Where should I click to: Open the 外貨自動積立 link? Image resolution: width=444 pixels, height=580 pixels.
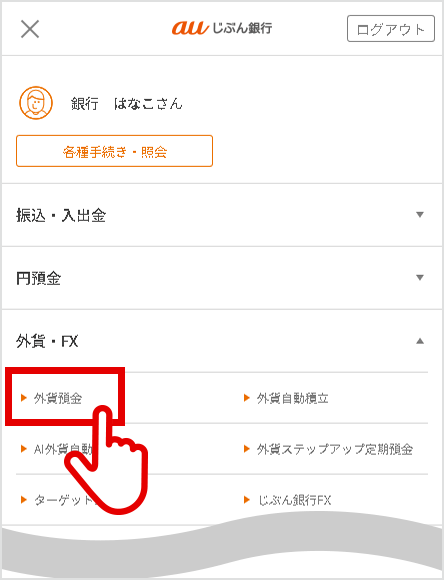293,398
